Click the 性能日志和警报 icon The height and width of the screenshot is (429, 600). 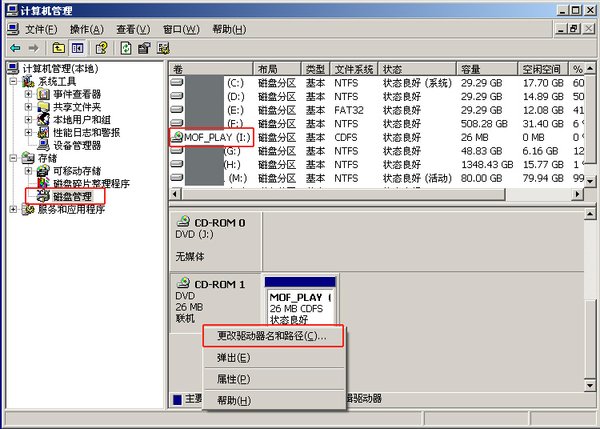[43, 132]
